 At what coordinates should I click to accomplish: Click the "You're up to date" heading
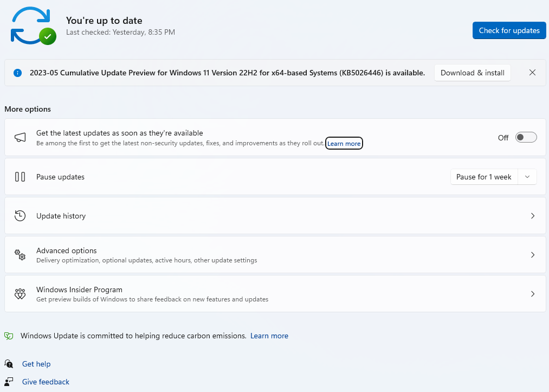(x=104, y=21)
